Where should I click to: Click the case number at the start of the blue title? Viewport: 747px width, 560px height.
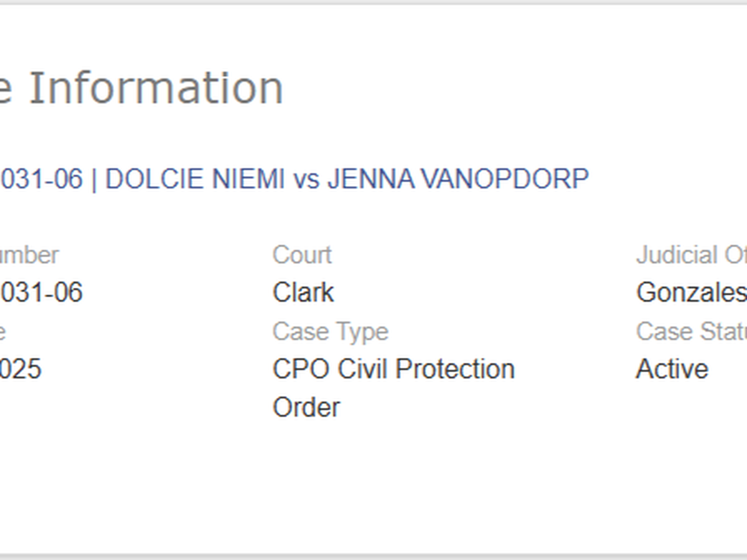[41, 179]
